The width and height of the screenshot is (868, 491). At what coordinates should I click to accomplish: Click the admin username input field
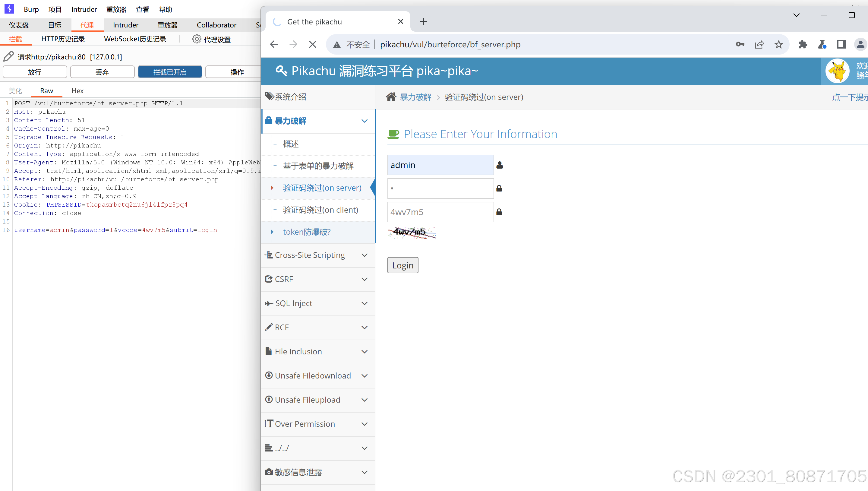[x=440, y=165]
